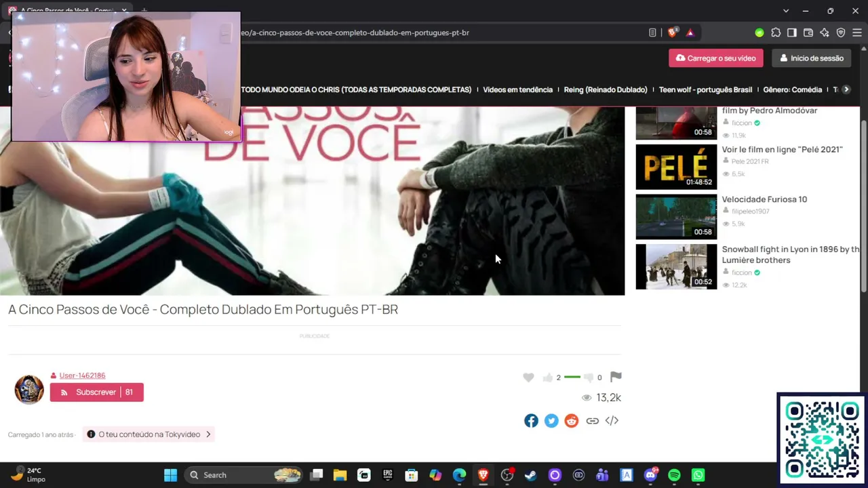Toggle the browser sidebar panel
868x488 pixels.
pyautogui.click(x=792, y=33)
